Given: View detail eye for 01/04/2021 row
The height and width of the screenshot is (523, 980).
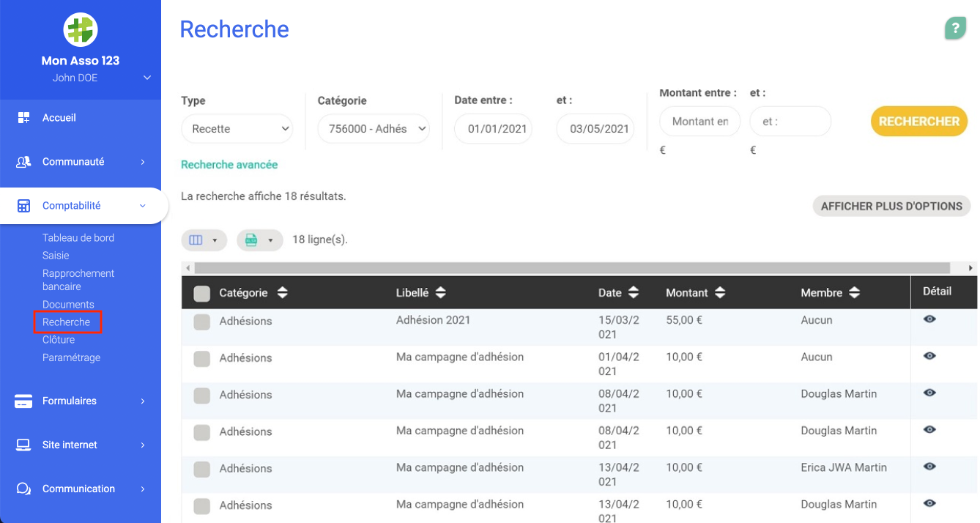Looking at the screenshot, I should [929, 356].
